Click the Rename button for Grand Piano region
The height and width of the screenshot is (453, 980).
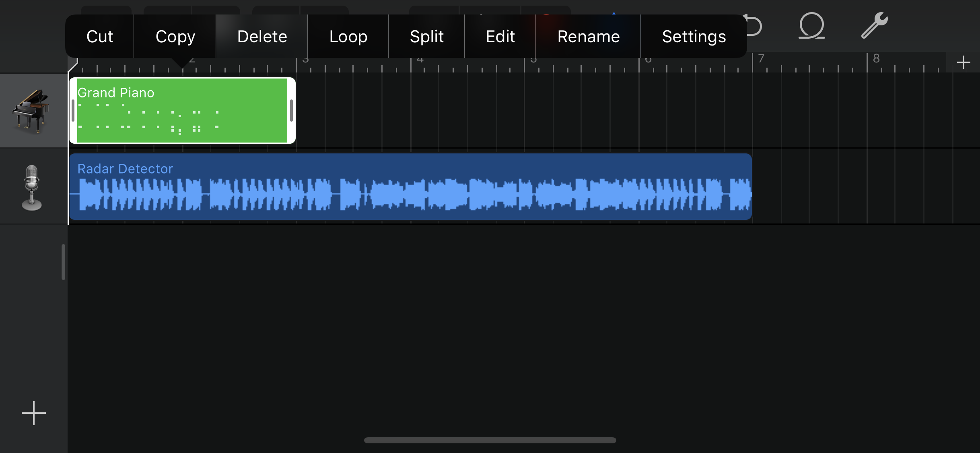coord(588,35)
